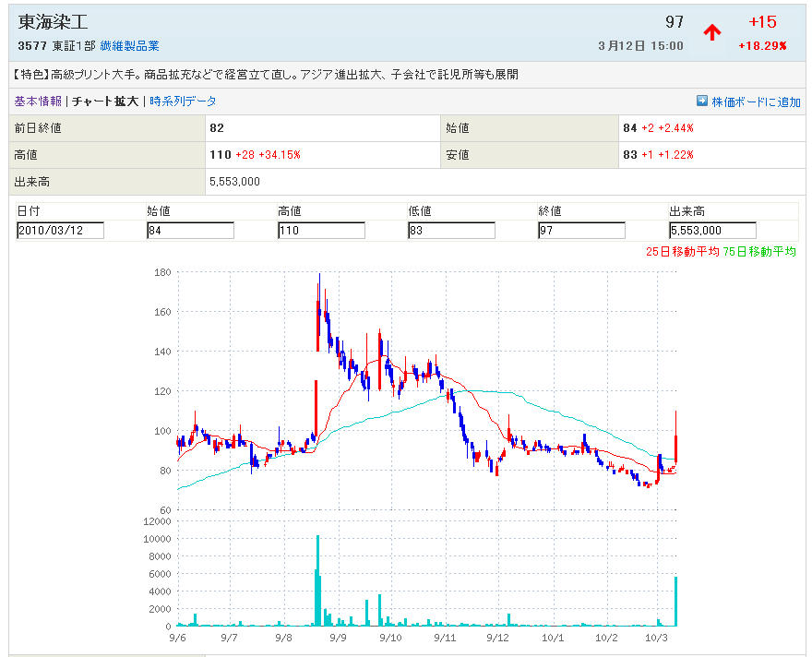Click the 12000 volume axis label
Screen dimensions: 812x657
point(157,521)
